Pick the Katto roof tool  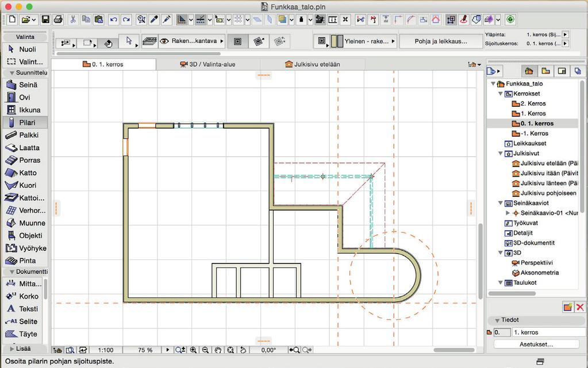pos(25,173)
